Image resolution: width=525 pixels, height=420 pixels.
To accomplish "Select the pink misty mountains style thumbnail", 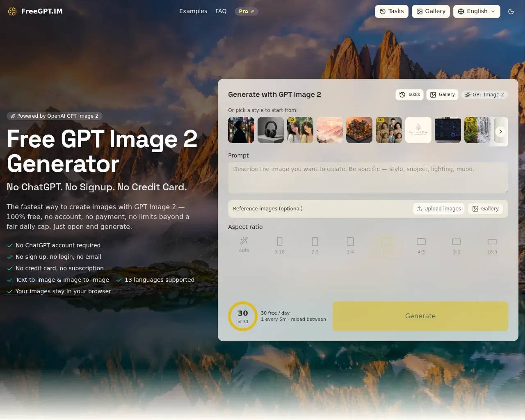I will [330, 130].
